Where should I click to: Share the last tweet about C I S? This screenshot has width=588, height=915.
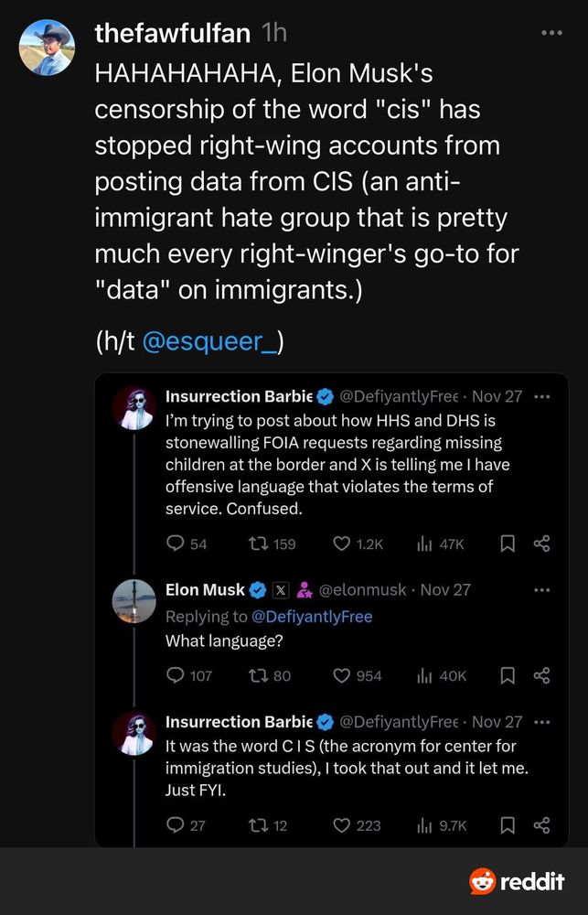point(541,825)
